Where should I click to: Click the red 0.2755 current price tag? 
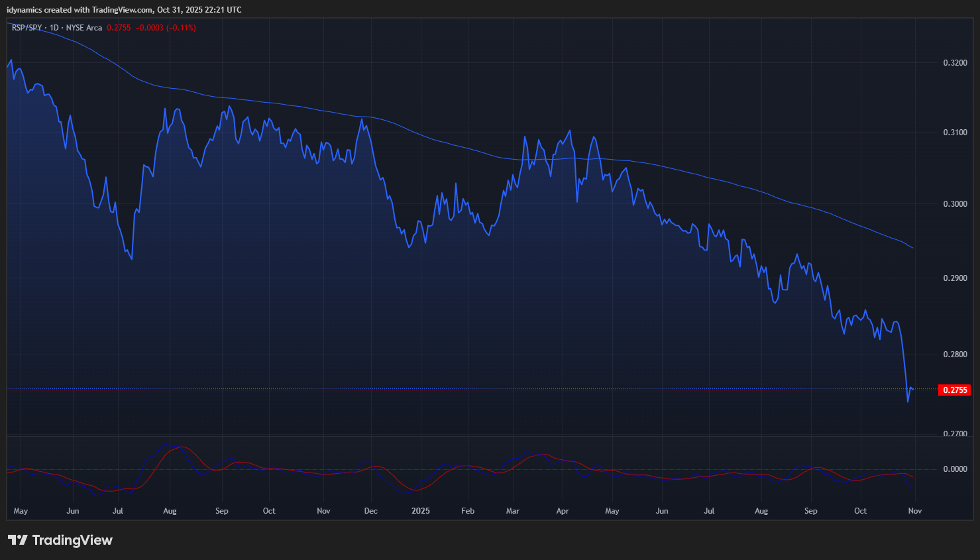tap(955, 390)
